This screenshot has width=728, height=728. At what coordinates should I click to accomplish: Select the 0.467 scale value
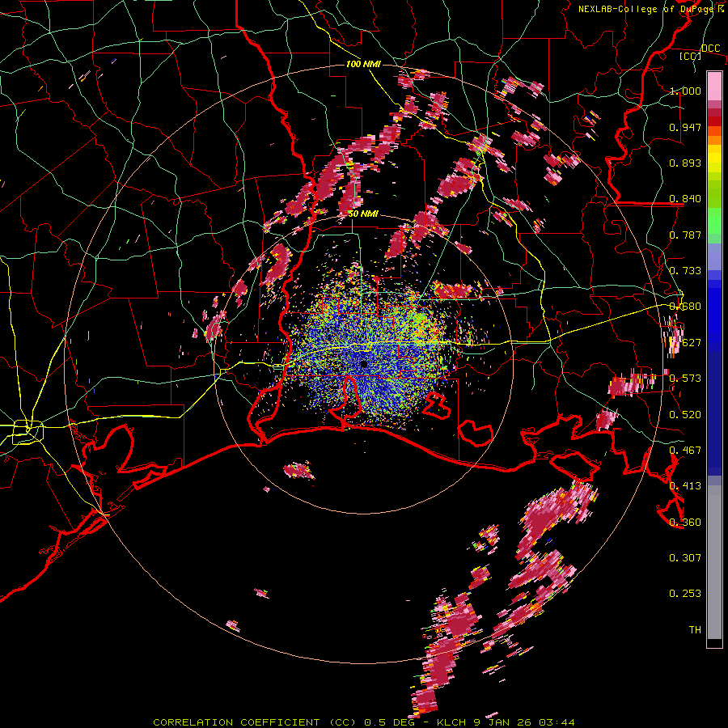(x=685, y=451)
